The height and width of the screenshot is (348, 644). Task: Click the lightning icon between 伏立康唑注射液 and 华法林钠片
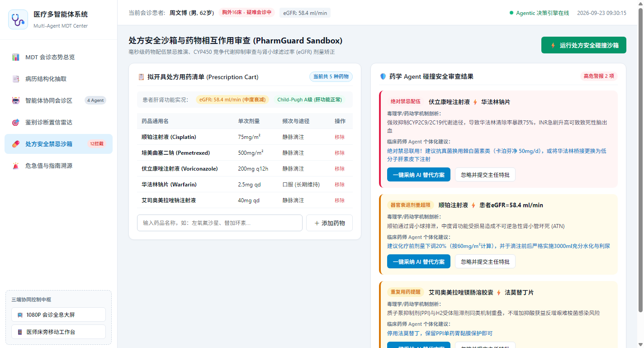click(475, 102)
